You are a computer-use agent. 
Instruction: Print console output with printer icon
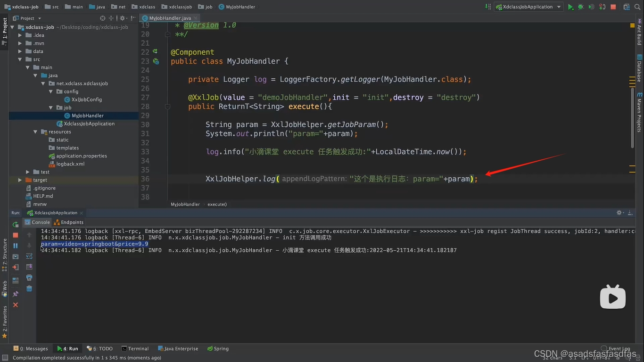pyautogui.click(x=29, y=278)
